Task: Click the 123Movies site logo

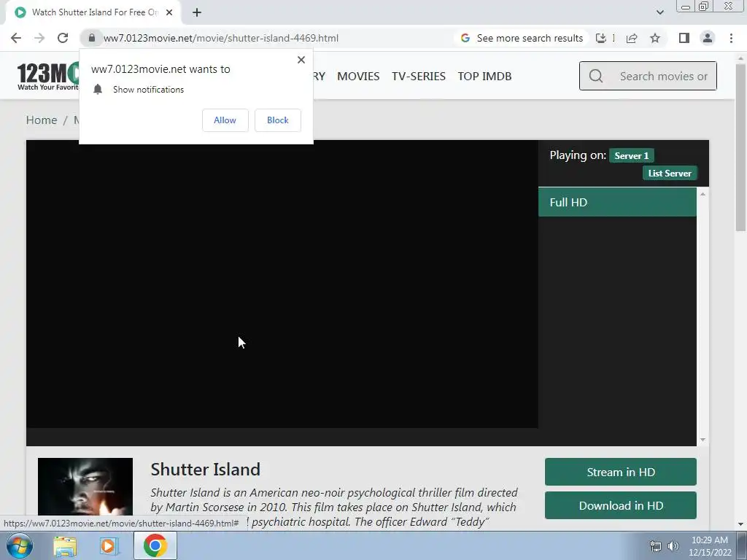Action: tap(47, 76)
